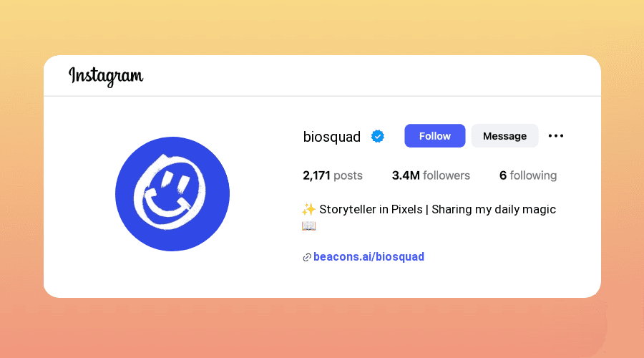Send a message via Message button
The width and height of the screenshot is (644, 358).
tap(504, 135)
